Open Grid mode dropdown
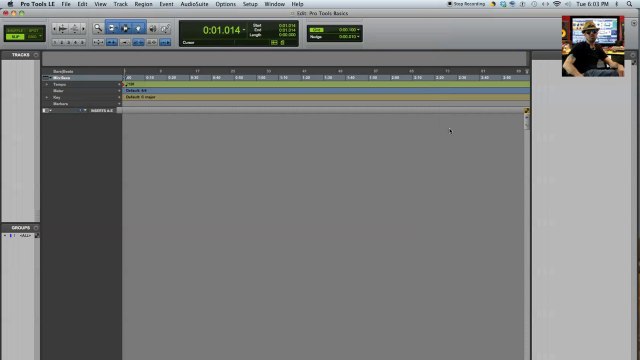Viewport: 640px width, 360px height. (40, 36)
